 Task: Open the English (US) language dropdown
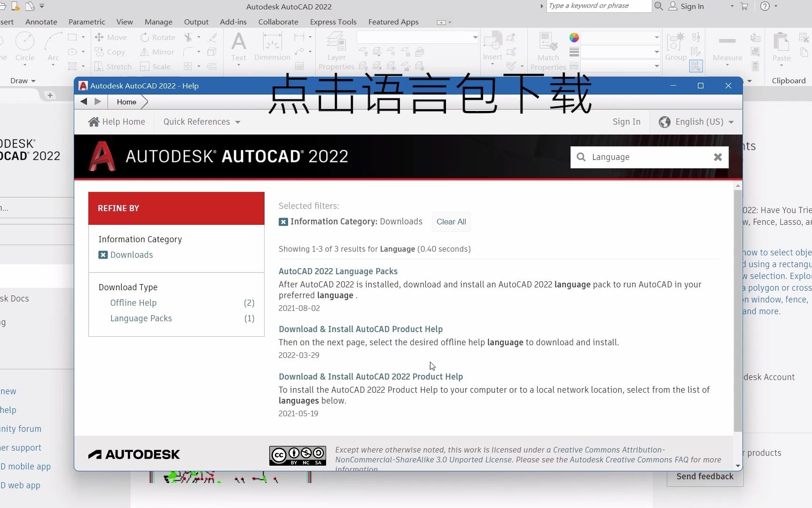click(x=696, y=122)
